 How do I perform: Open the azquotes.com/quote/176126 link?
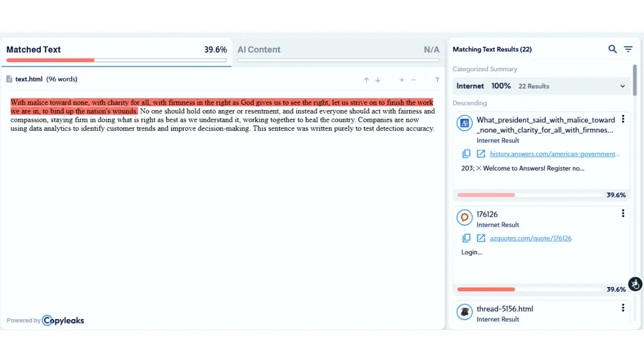coord(531,238)
